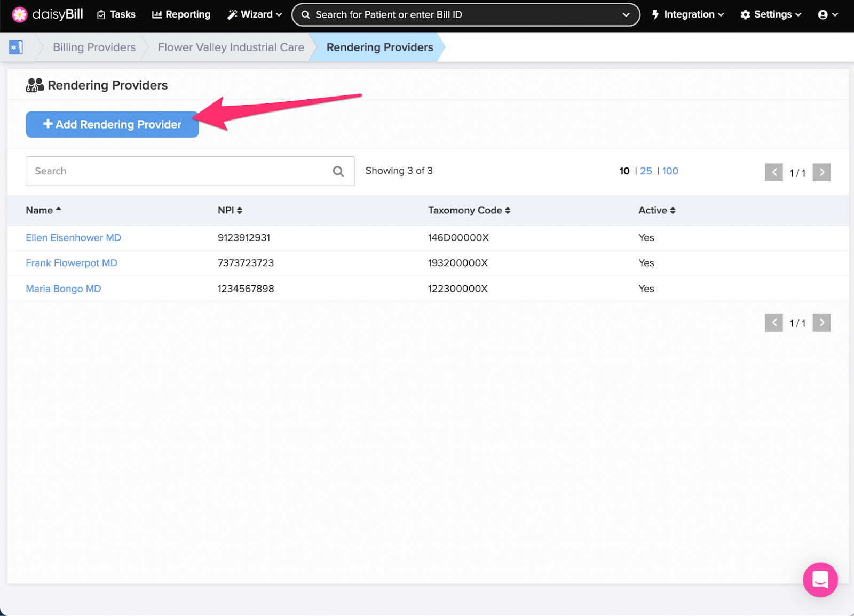Open Ellen Eisenhower MD provider
This screenshot has width=854, height=616.
(x=74, y=238)
